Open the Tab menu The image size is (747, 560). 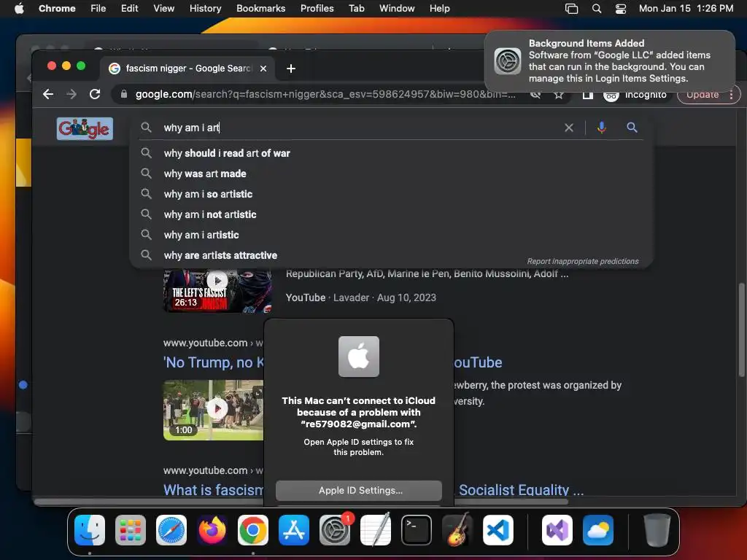[356, 9]
